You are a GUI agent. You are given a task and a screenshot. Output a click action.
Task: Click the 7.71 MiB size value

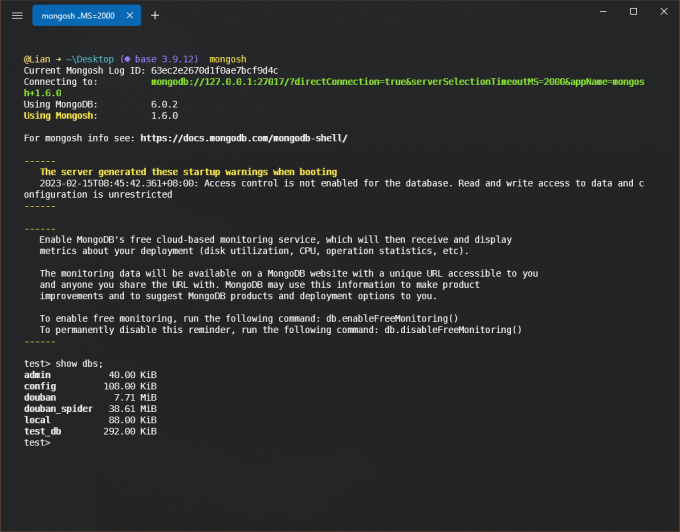(x=135, y=398)
